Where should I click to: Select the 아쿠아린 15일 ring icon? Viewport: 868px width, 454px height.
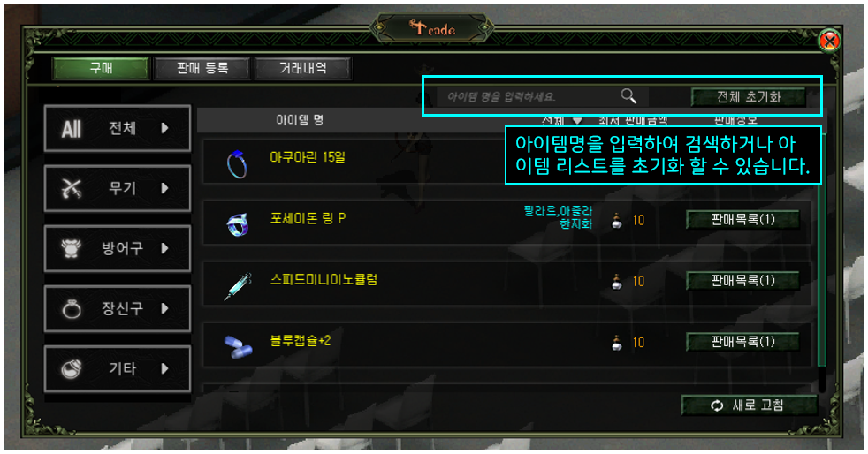237,164
